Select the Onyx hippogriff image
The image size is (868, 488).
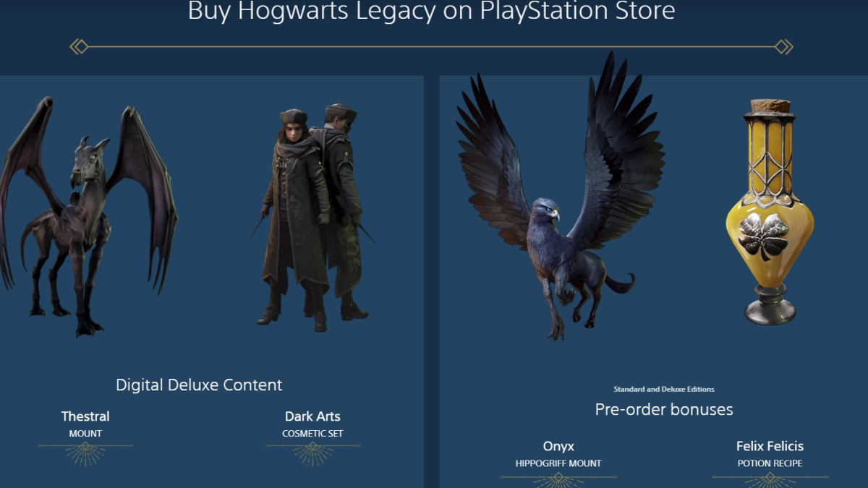coord(560,197)
